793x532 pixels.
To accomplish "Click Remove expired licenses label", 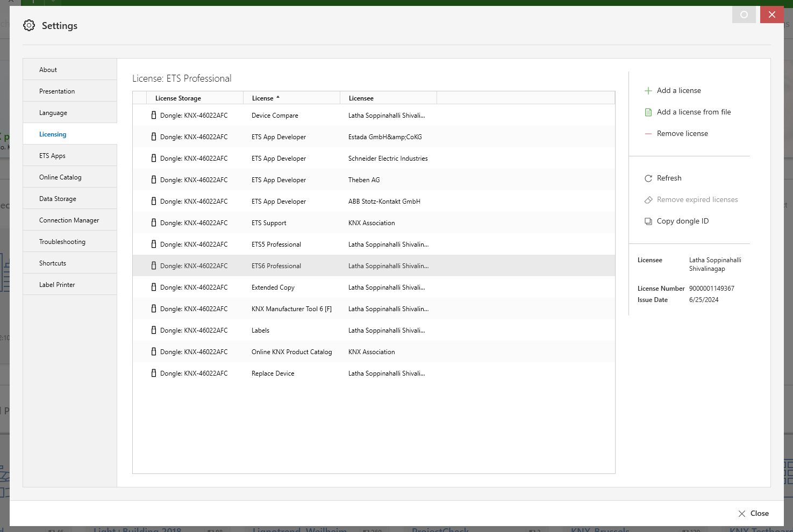I will (x=697, y=199).
